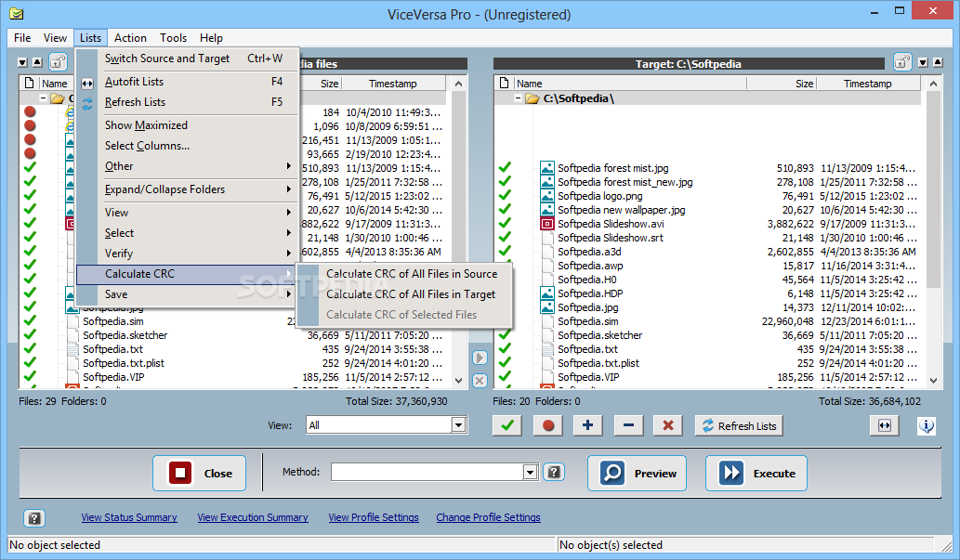Click the copy-right arrow between panes
Image resolution: width=960 pixels, height=560 pixels.
click(x=480, y=358)
